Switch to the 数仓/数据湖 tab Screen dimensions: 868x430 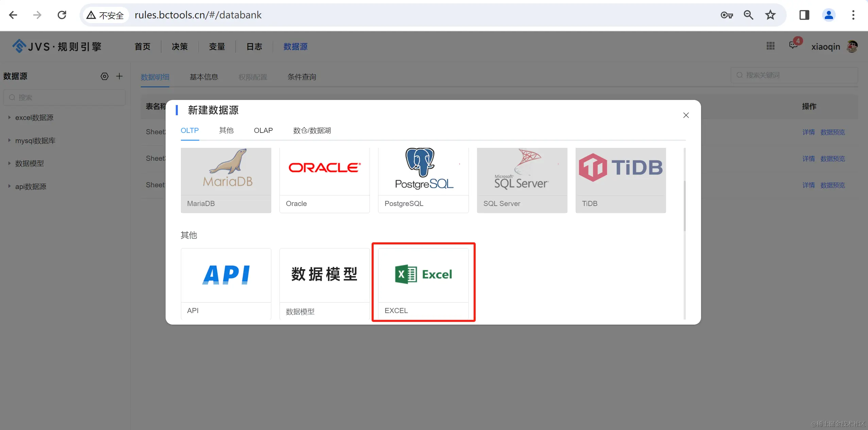point(312,131)
